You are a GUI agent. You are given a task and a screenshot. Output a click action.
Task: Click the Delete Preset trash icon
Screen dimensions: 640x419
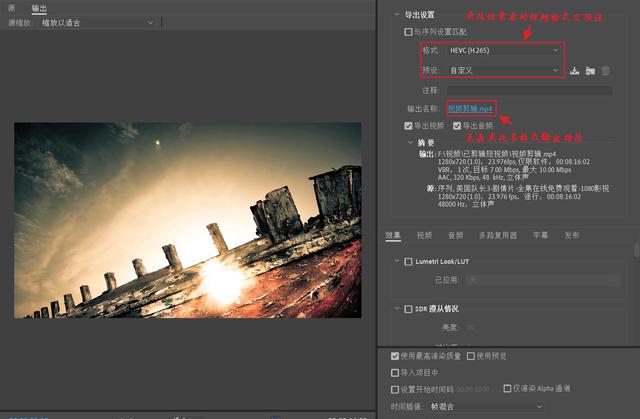[605, 71]
